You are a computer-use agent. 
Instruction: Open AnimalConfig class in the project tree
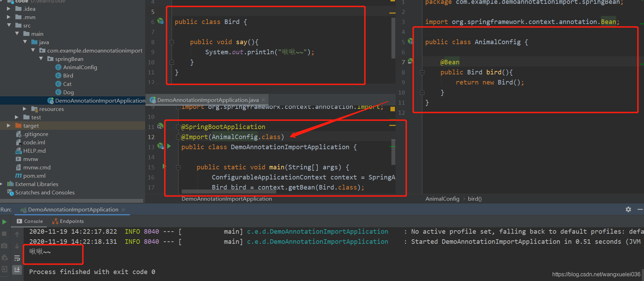point(80,67)
